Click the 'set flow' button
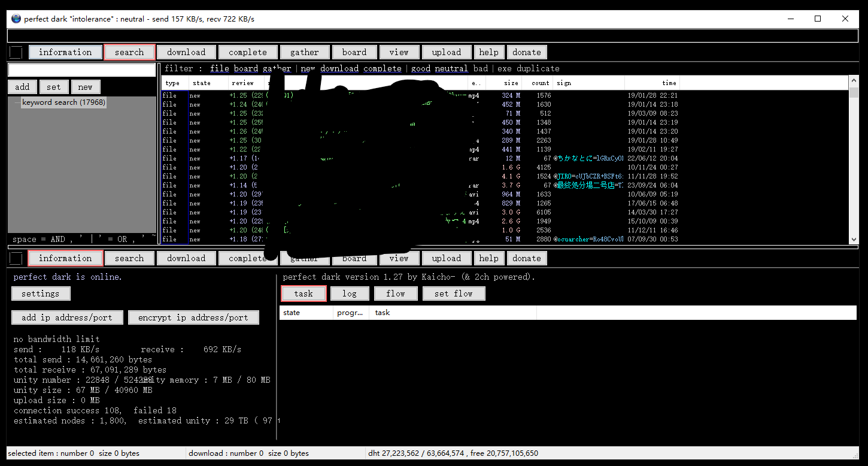868x466 pixels. (x=453, y=293)
